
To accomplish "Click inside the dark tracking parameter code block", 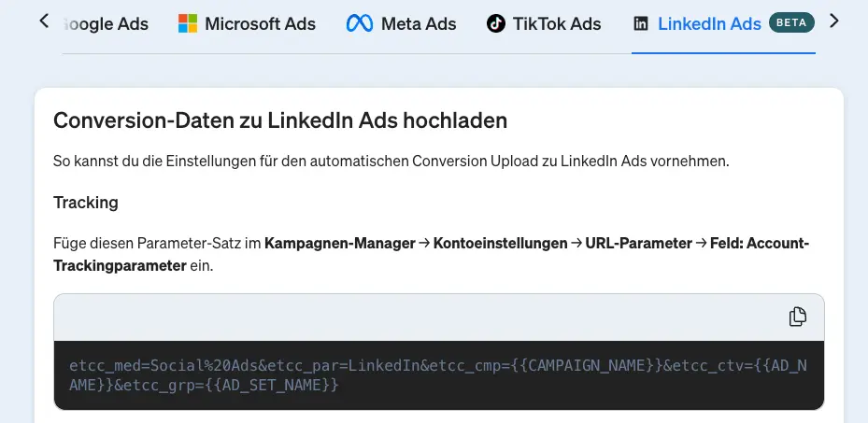I will pos(438,374).
